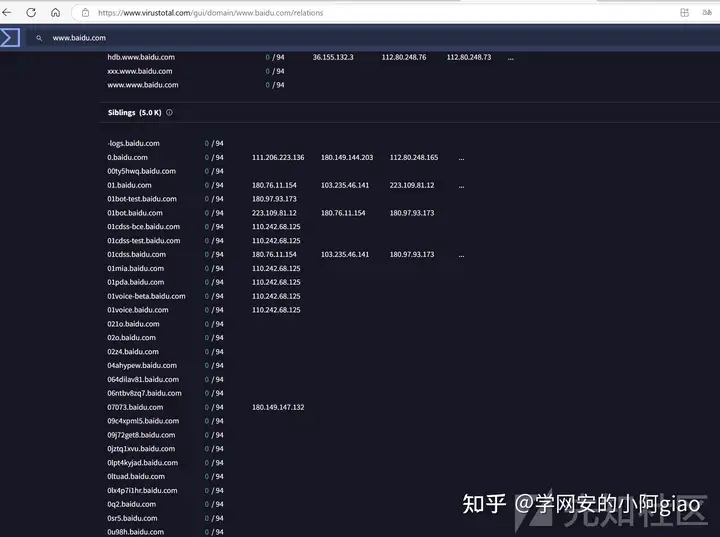Open sibling 0lpt4kyjad.baidu.com
Image resolution: width=720 pixels, height=537 pixels.
point(142,463)
